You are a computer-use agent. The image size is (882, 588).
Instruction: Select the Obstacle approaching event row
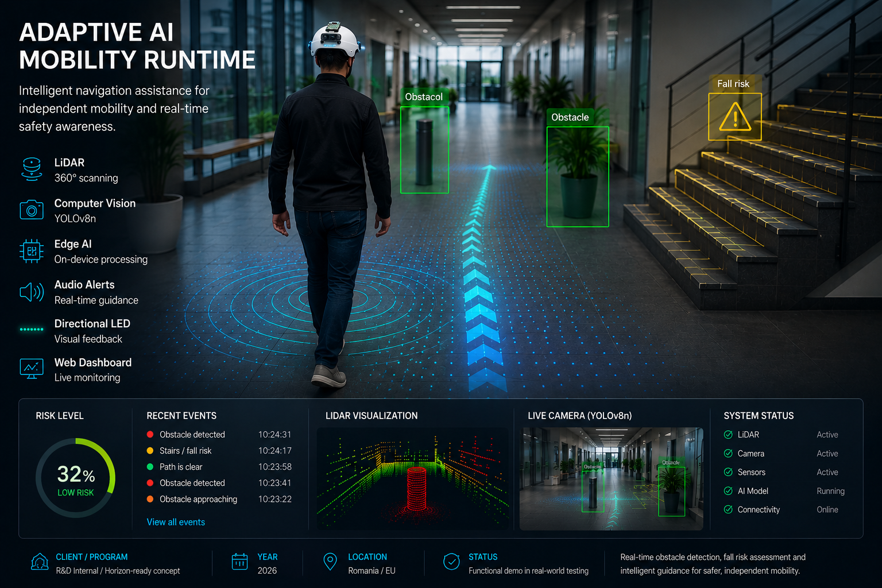219,499
